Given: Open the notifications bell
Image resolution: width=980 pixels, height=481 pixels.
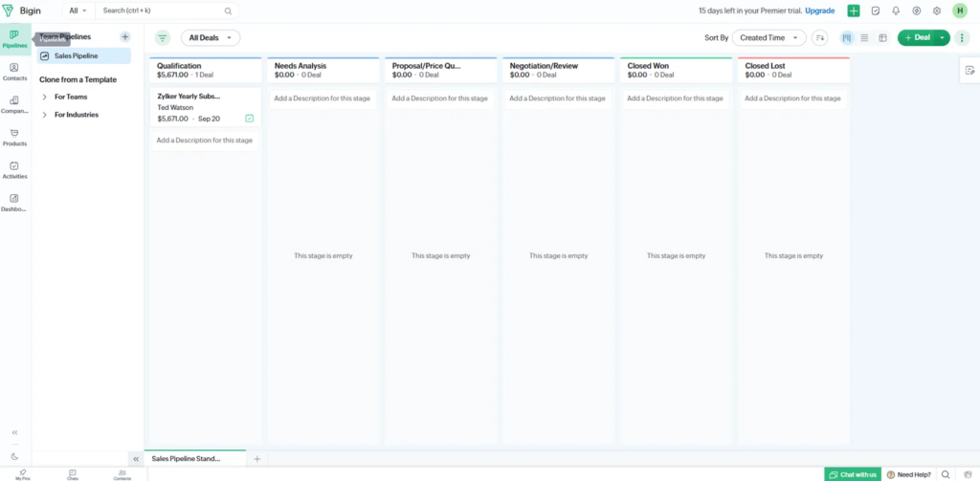Looking at the screenshot, I should 896,11.
